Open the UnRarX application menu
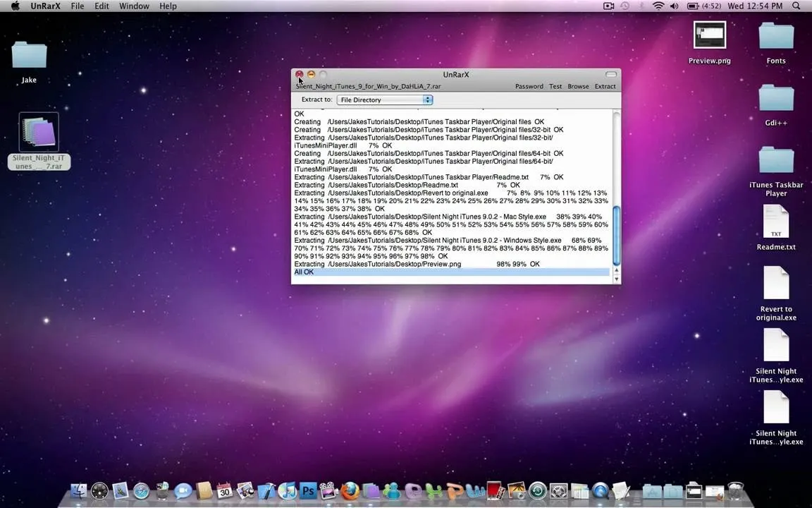Viewport: 812px width, 508px height. 46,6
